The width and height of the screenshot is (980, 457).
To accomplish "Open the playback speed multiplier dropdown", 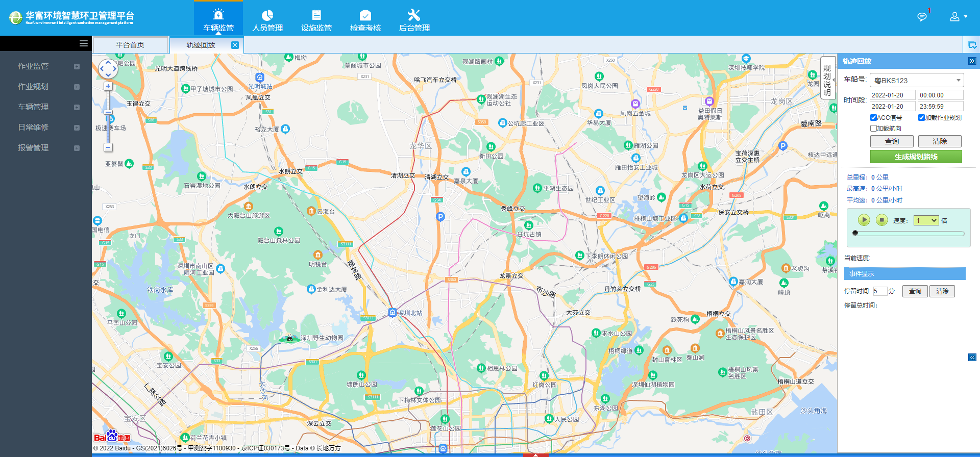I will (x=926, y=220).
